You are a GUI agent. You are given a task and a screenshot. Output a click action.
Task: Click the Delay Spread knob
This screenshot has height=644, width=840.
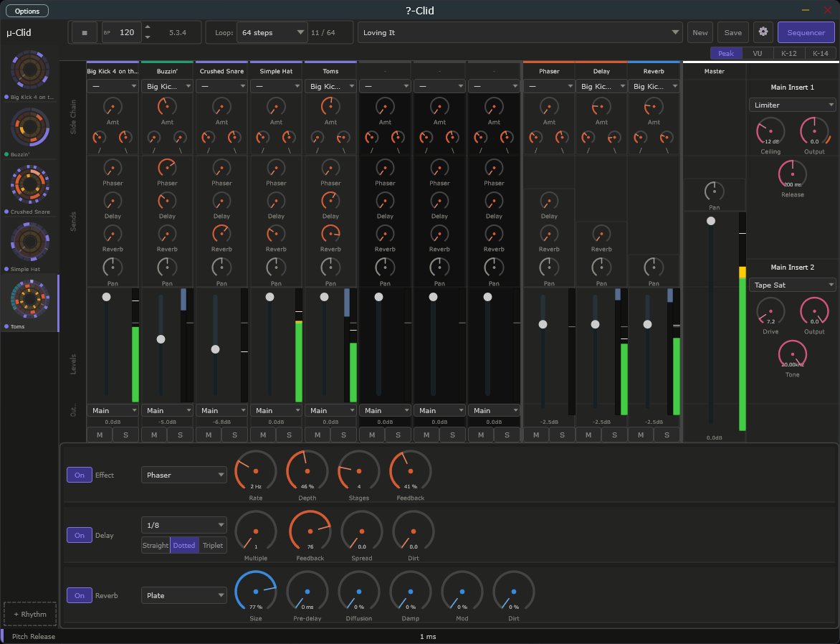click(362, 531)
